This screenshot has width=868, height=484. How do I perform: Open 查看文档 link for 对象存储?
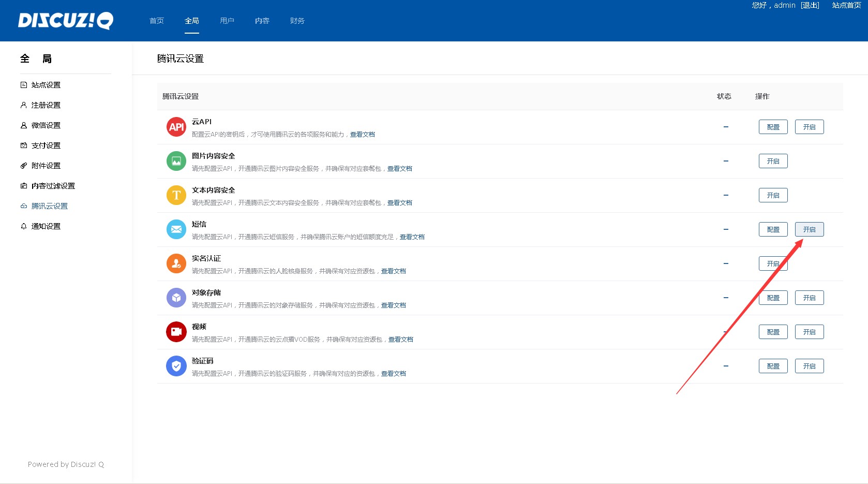(394, 305)
